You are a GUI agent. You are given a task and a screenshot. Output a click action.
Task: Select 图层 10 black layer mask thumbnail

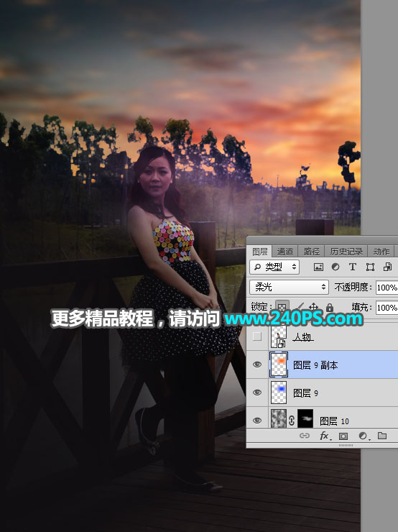coord(305,418)
